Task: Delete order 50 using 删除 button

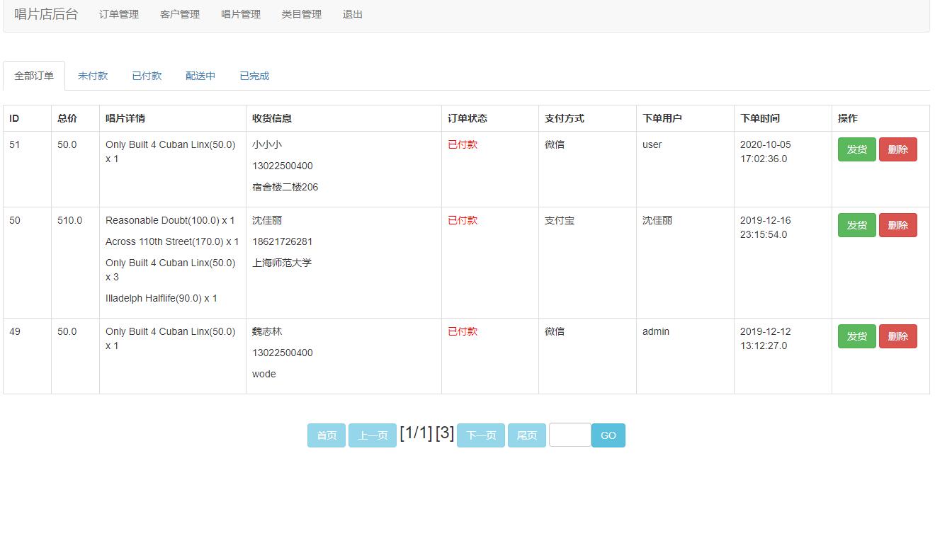Action: click(897, 225)
